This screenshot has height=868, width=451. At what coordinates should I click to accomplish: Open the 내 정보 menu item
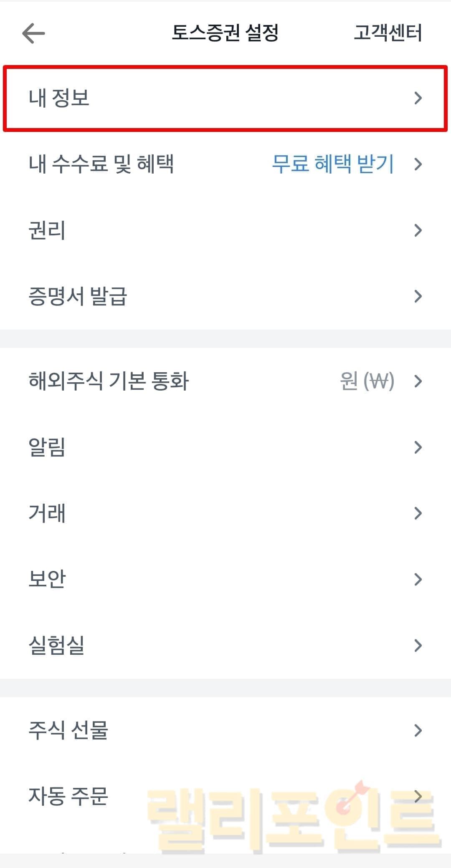pos(59,98)
